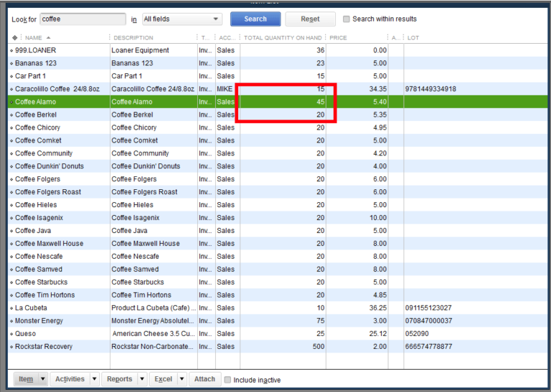Click the MIKE account cell

pyautogui.click(x=225, y=89)
